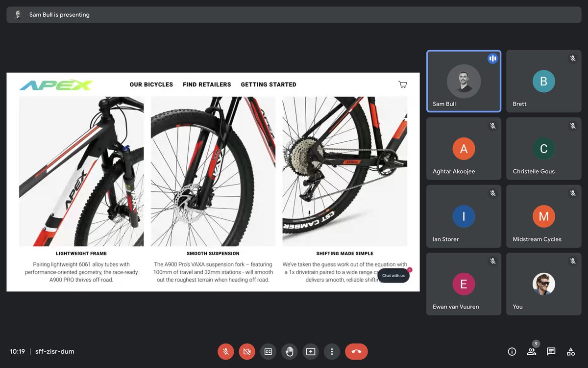Unmute your microphone
Image resolution: width=588 pixels, height=368 pixels.
click(226, 351)
